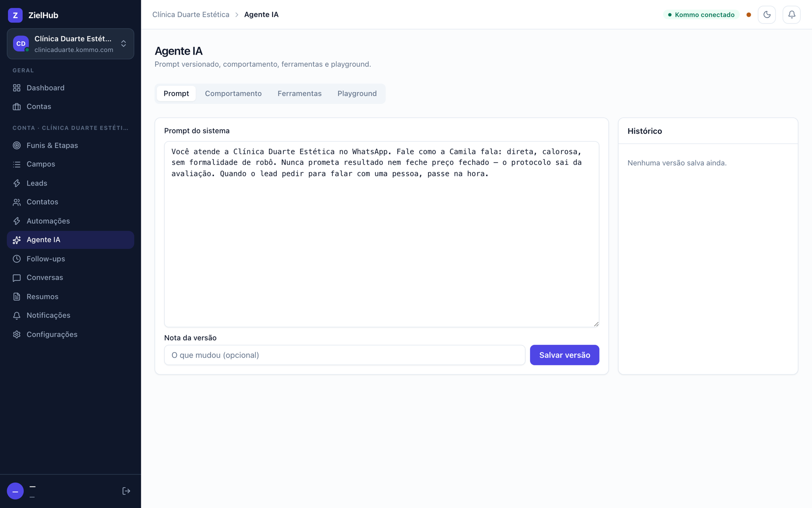
Task: Click the logout icon in the sidebar footer
Action: [x=126, y=491]
